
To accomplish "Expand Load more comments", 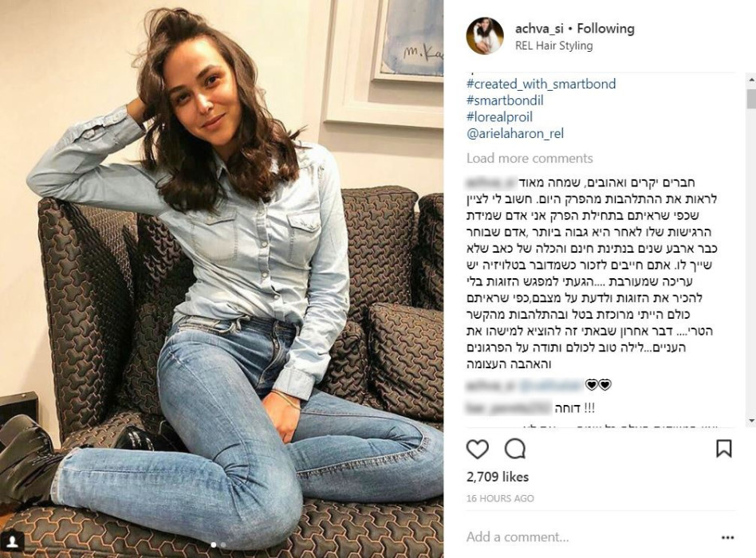I will pyautogui.click(x=530, y=159).
